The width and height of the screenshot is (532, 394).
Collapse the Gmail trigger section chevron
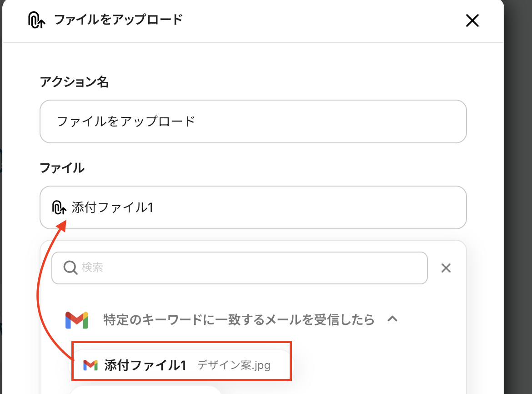tap(392, 319)
